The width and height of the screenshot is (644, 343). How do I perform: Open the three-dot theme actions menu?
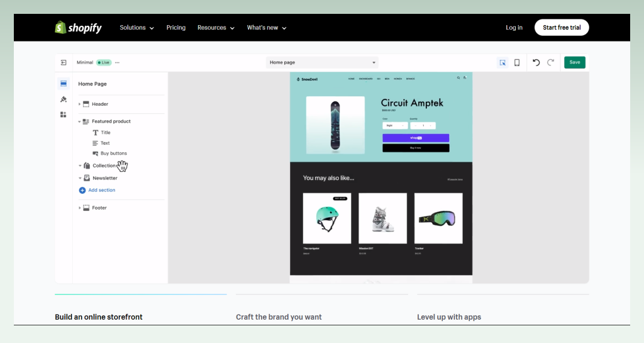click(118, 62)
